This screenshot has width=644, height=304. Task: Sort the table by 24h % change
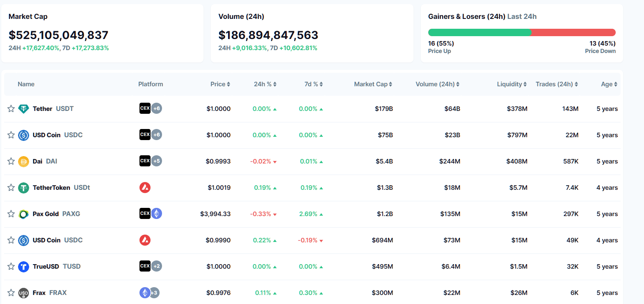click(265, 84)
